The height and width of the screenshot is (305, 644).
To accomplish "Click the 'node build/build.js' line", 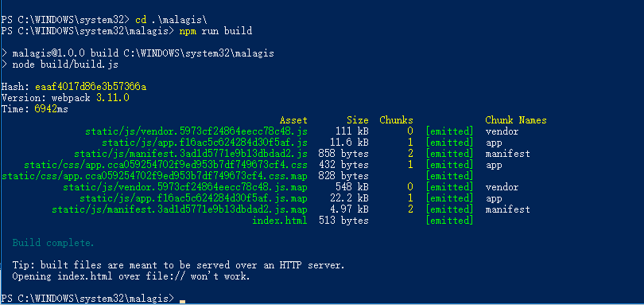I will coord(66,65).
